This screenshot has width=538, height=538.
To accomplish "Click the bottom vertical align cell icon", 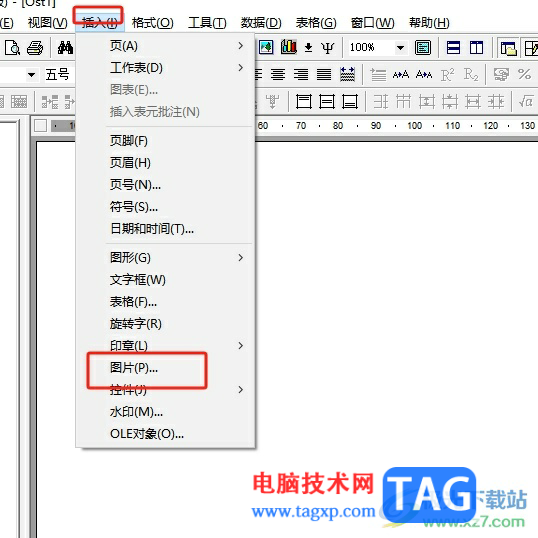I will (x=350, y=102).
